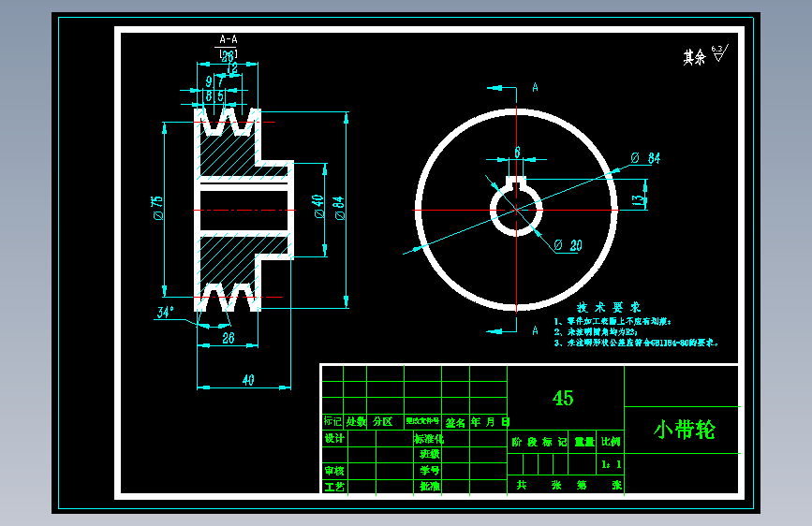Image resolution: width=812 pixels, height=526 pixels.
Task: Select the "Ø 20" bore diameter label
Action: [568, 245]
